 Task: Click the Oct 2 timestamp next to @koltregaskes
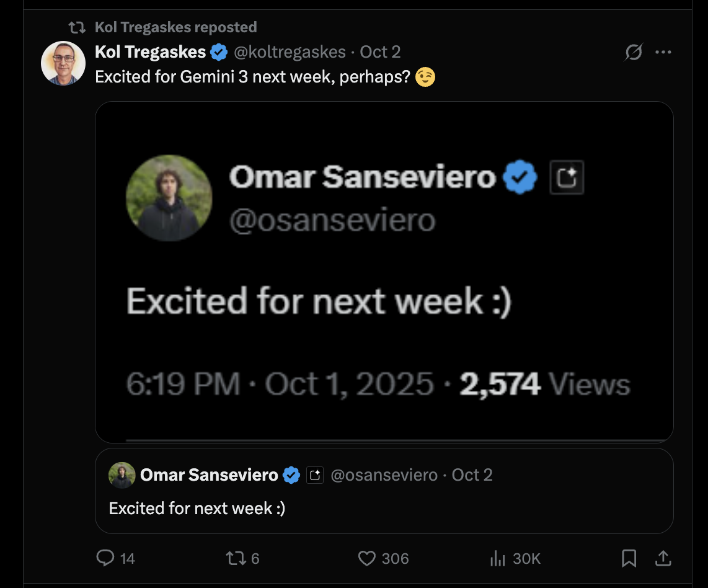(x=380, y=52)
